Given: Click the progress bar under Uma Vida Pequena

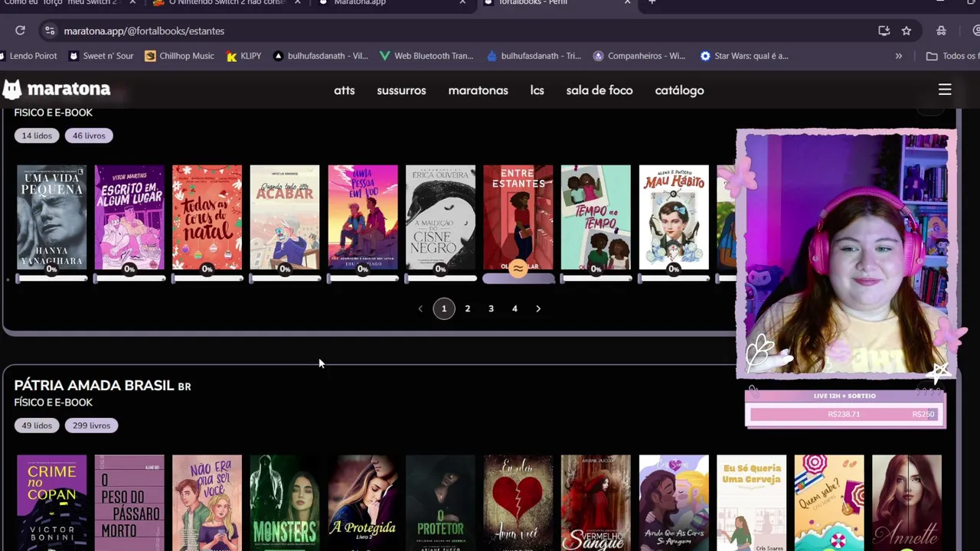Looking at the screenshot, I should click(x=52, y=279).
